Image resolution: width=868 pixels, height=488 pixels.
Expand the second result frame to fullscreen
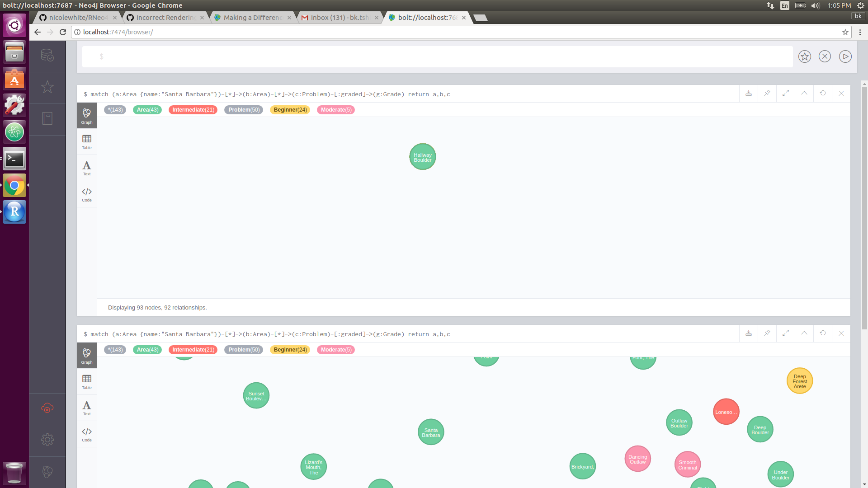pos(785,333)
